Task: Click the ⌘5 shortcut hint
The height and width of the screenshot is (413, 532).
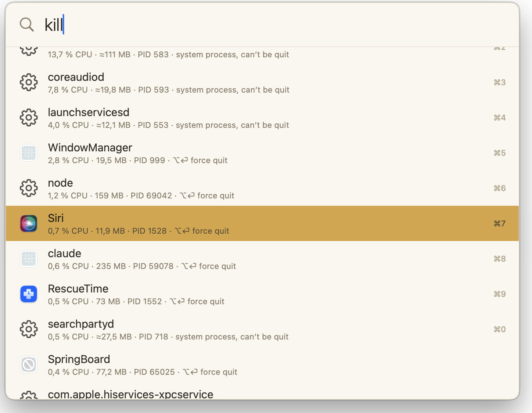Action: pyautogui.click(x=500, y=153)
